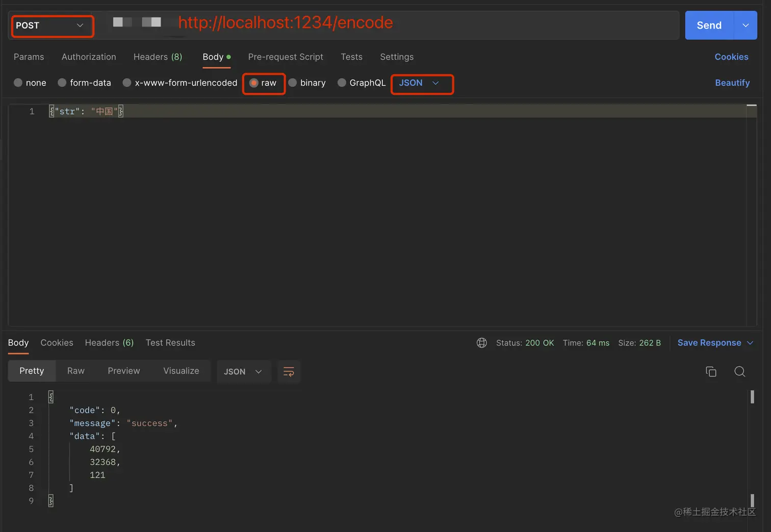This screenshot has height=532, width=771.
Task: Click the Cookies link
Action: (731, 57)
